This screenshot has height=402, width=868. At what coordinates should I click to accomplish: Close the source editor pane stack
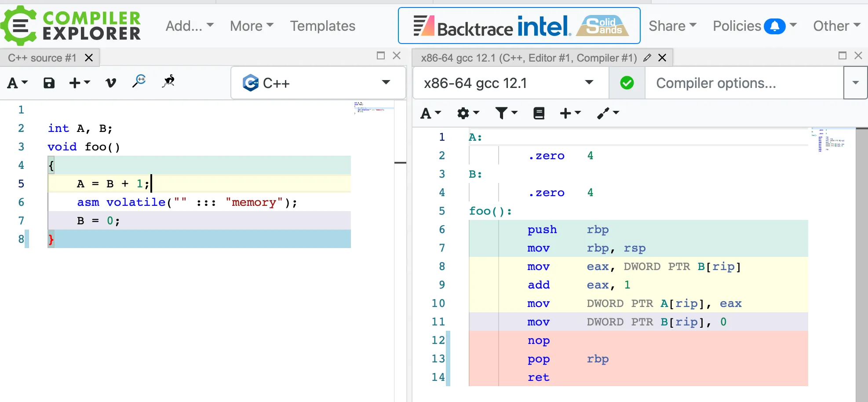click(397, 55)
